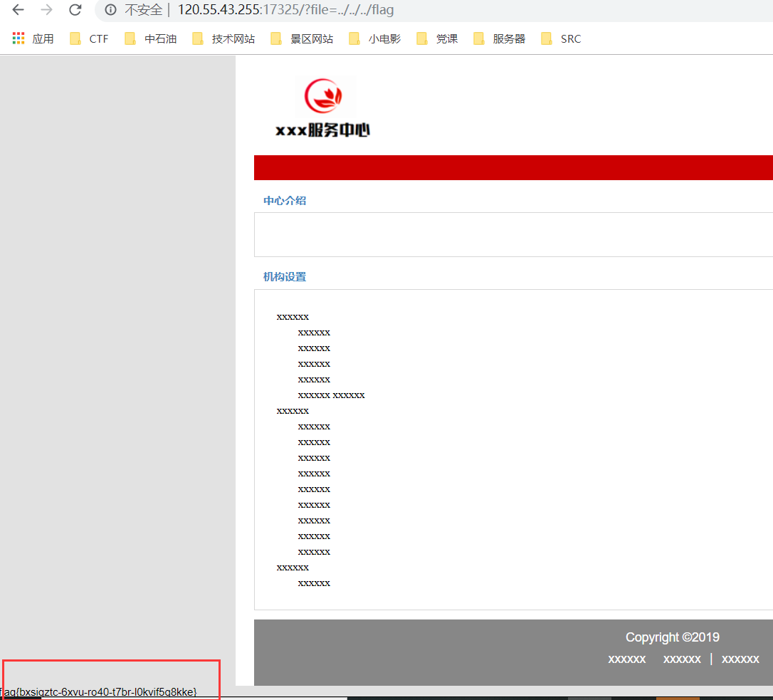Click the Copyright ©2019 footer text

[672, 637]
